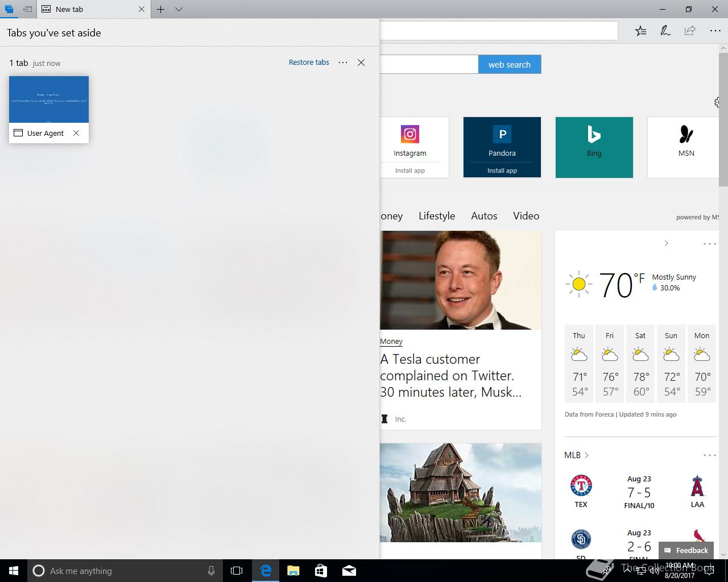Viewport: 728px width, 582px height.
Task: Open the weather card more options
Action: pyautogui.click(x=709, y=244)
